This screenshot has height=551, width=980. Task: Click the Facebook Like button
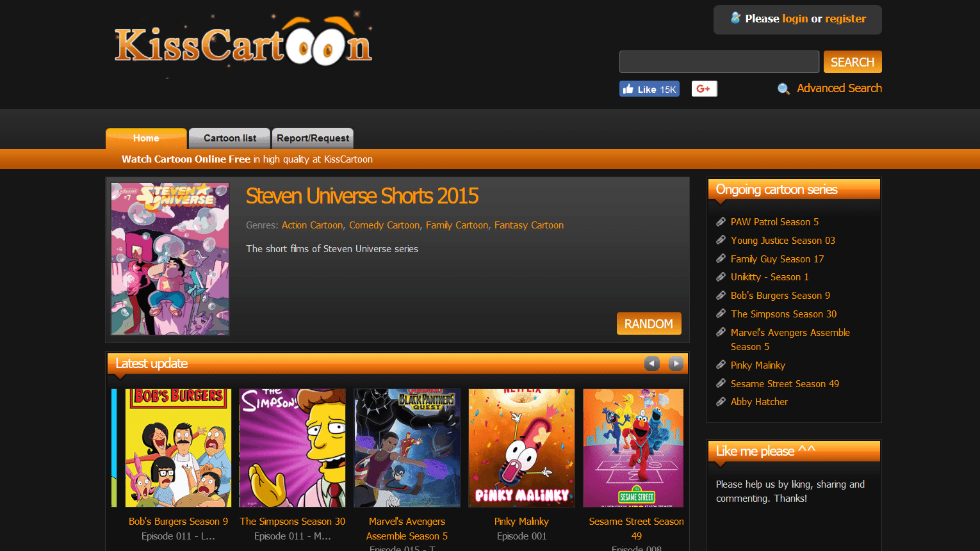649,88
